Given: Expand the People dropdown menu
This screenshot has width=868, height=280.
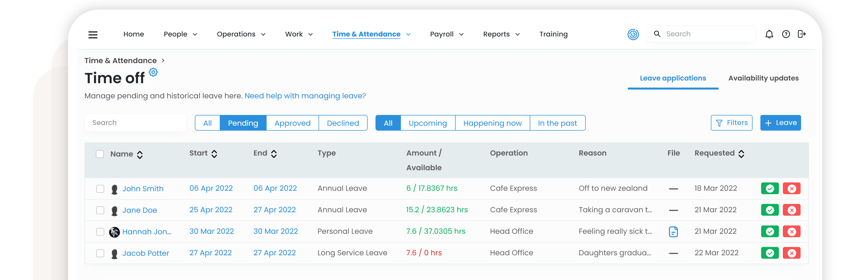Looking at the screenshot, I should (x=180, y=34).
